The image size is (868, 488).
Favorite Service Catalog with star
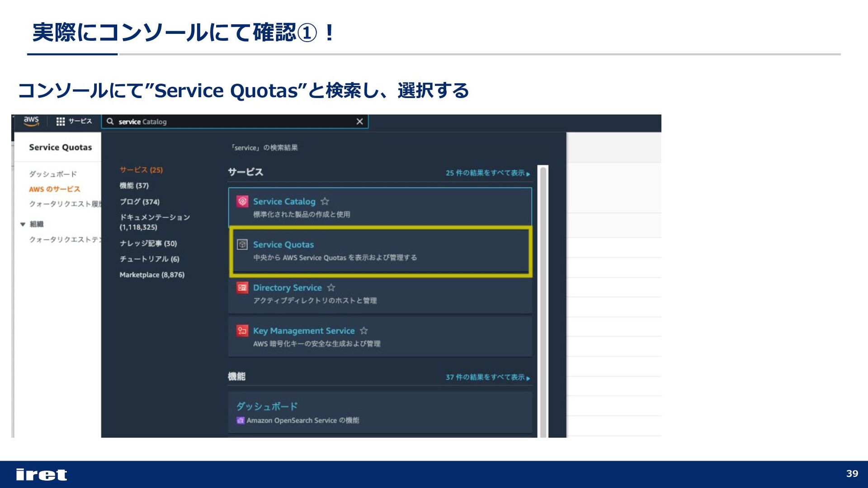click(x=325, y=201)
